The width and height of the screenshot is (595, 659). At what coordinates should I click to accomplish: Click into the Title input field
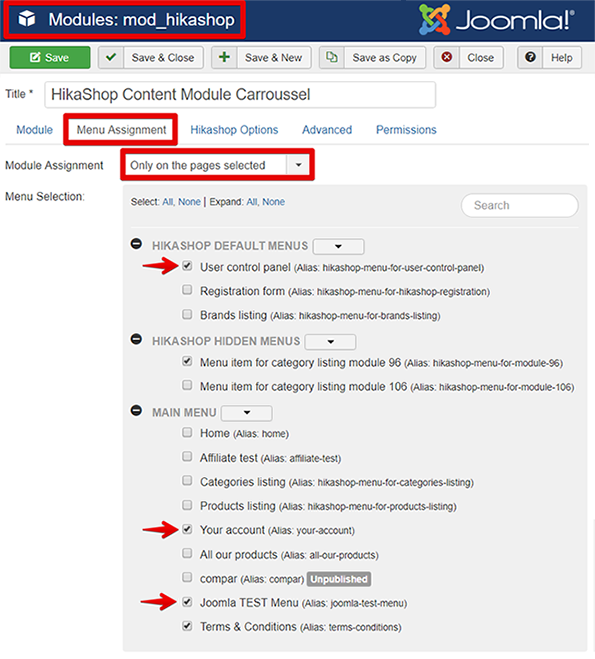point(240,95)
